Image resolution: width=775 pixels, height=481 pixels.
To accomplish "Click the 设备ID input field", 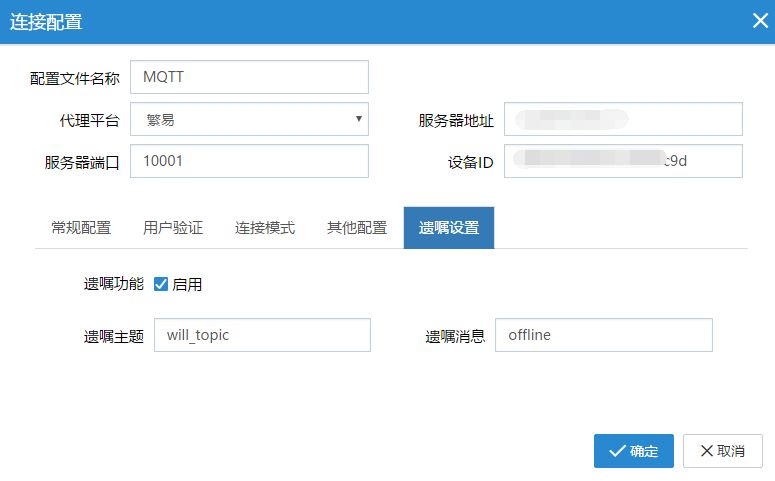I will [623, 161].
